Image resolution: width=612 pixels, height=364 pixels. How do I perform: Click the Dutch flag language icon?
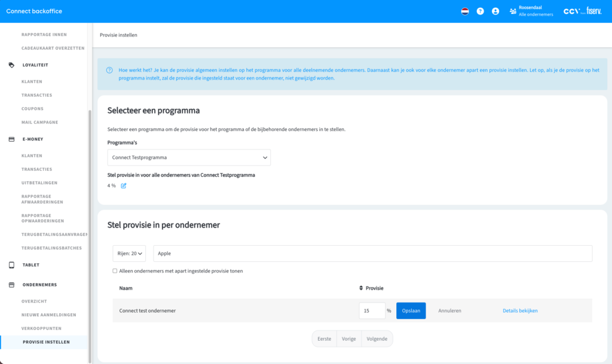[x=465, y=11]
